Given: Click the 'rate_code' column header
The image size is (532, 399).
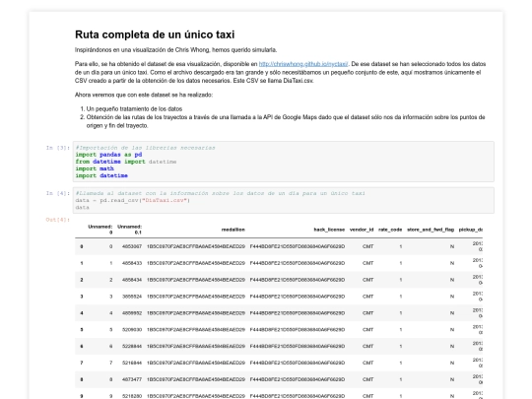Looking at the screenshot, I should point(390,230).
